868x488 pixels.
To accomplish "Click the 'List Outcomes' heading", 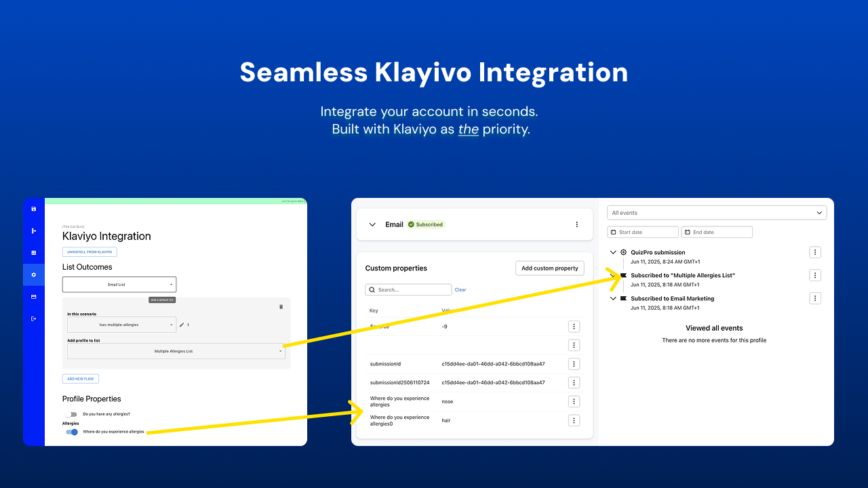I will coord(87,267).
